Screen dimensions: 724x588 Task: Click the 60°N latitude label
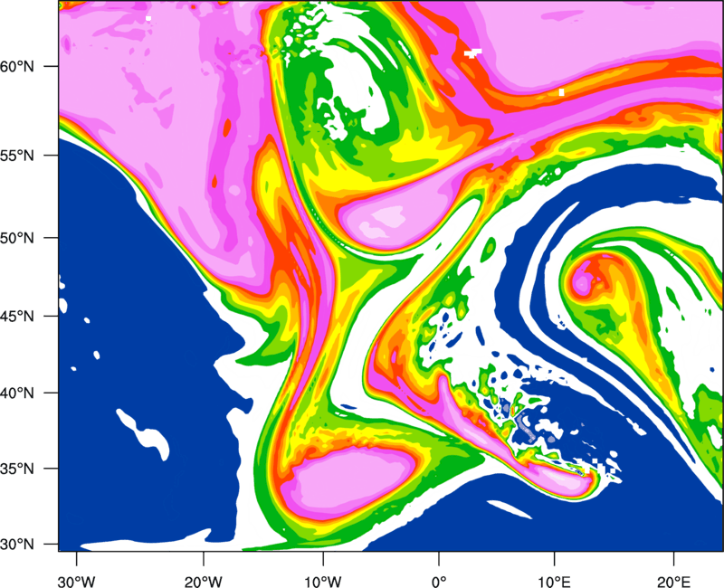click(x=17, y=66)
